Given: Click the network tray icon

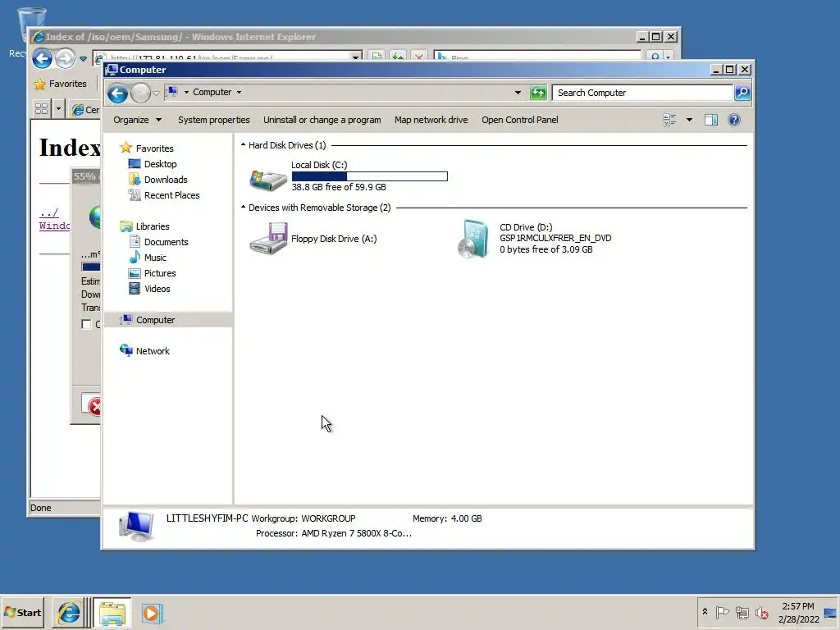Looking at the screenshot, I should (742, 612).
